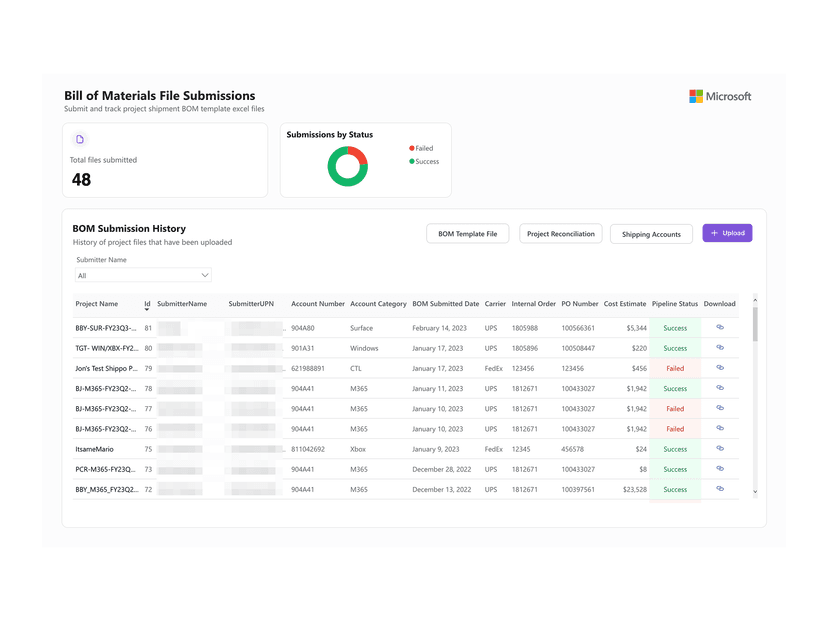Viewport: 828px width, 621px height.
Task: Click the download icon for failed row id 77
Action: point(718,408)
